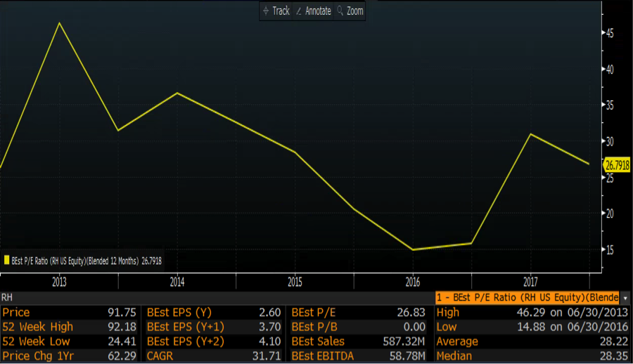The width and height of the screenshot is (633, 364).
Task: Select the 2017 label on time axis
Action: click(x=530, y=282)
